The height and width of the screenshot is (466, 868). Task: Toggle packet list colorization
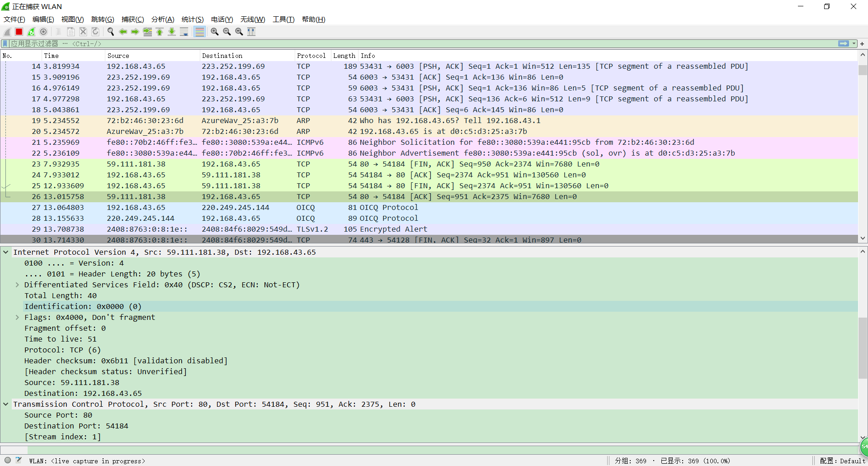click(x=199, y=32)
